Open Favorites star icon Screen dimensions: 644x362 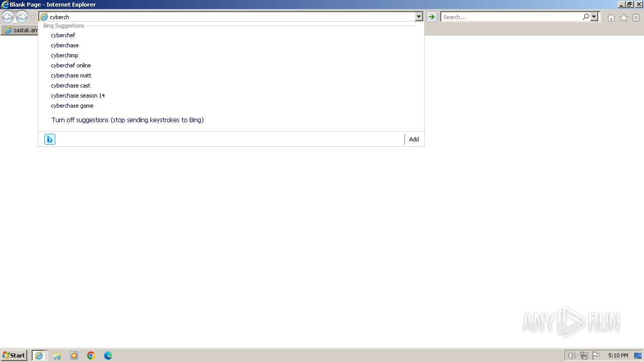point(623,18)
